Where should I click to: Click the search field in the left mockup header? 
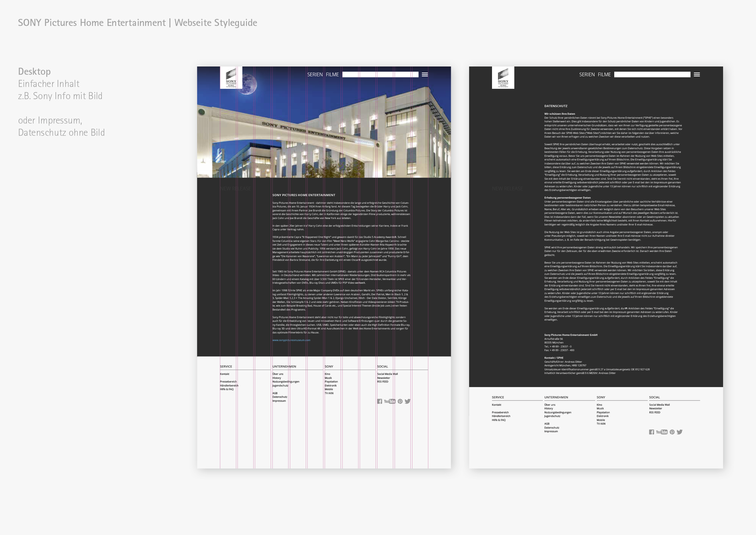380,74
